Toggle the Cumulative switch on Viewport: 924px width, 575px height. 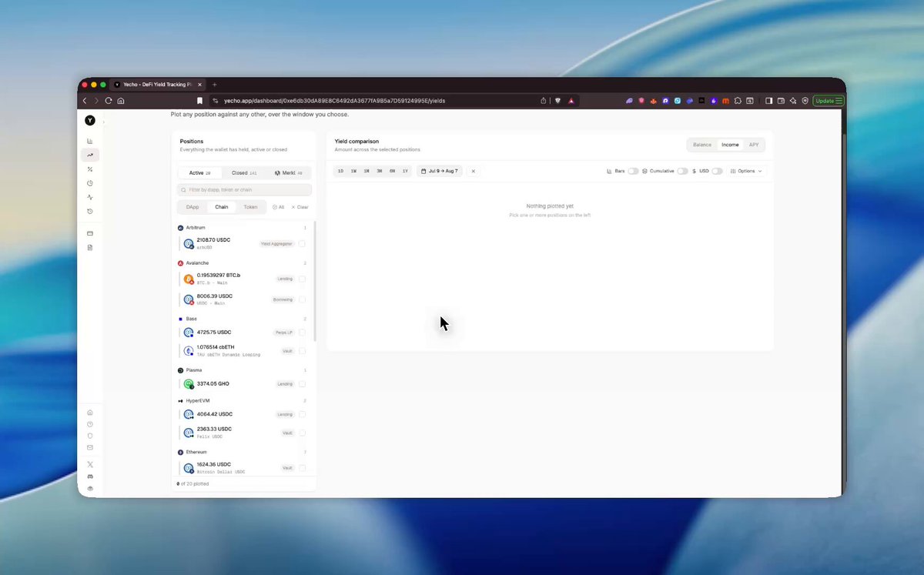682,171
